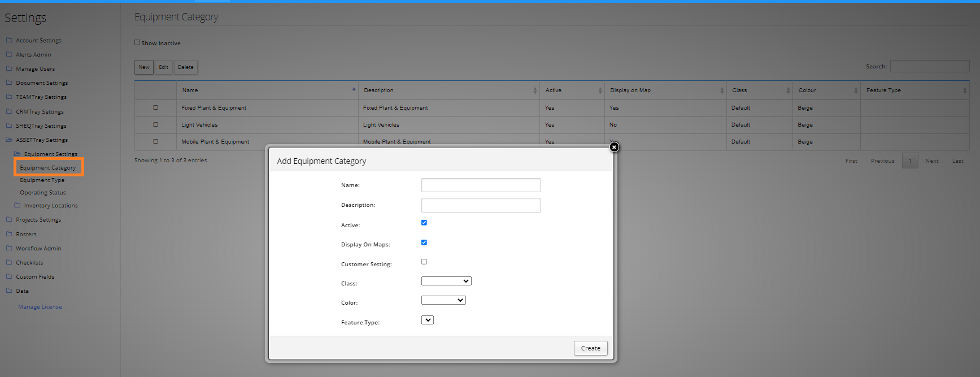Viewport: 980px width, 377px height.
Task: Click Custom Fields folder icon
Action: pos(9,276)
